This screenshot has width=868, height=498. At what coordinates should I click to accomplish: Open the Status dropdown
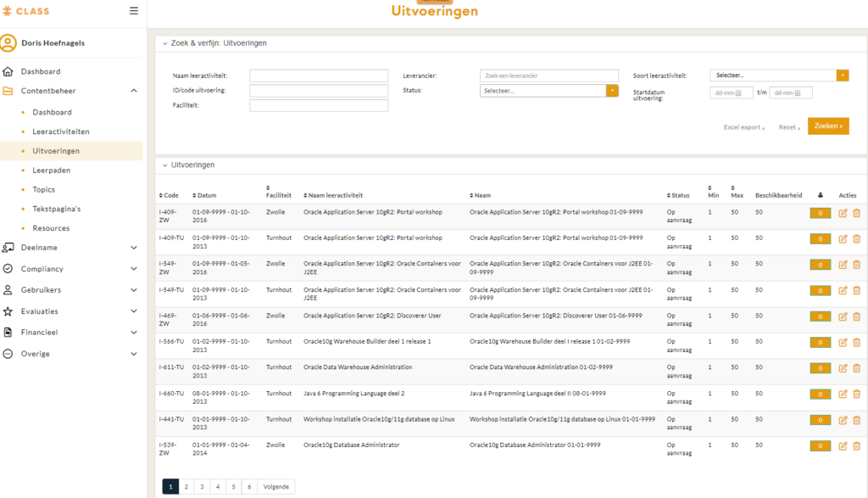[612, 91]
